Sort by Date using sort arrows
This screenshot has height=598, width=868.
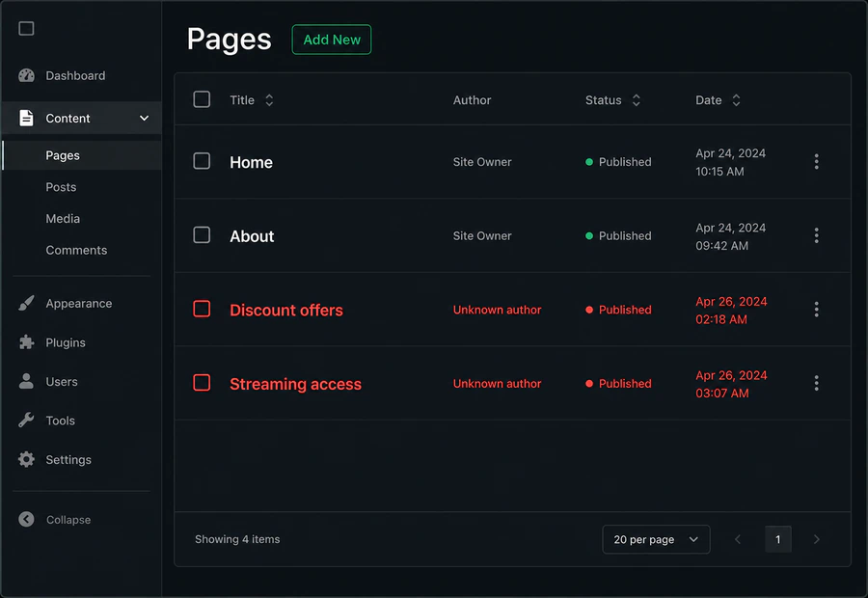736,100
